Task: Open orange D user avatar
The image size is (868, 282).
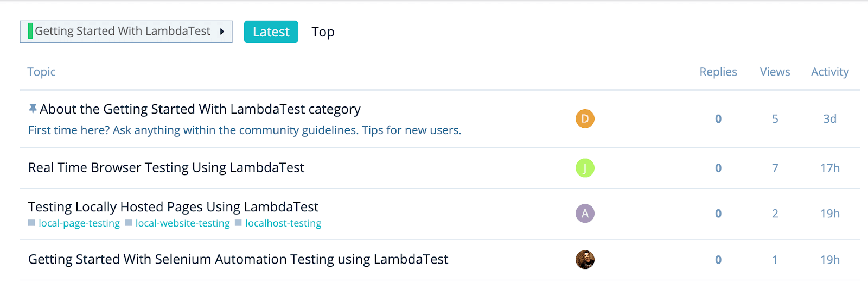Action: (x=585, y=118)
